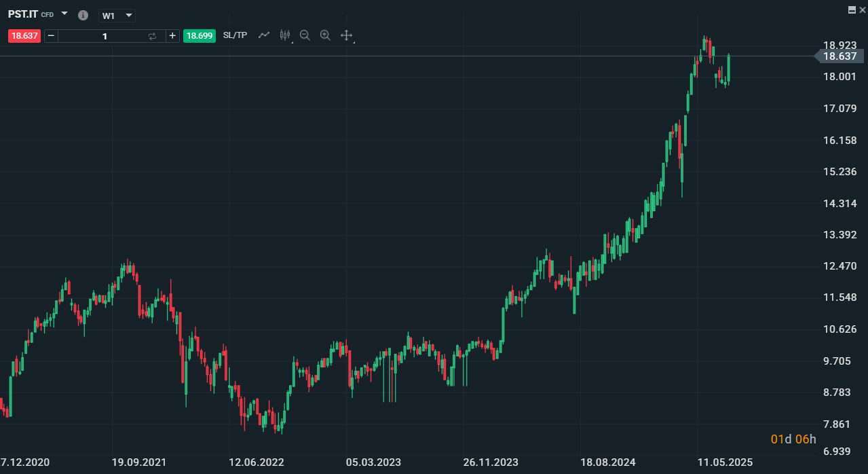
Task: Click the trade volume input field
Action: [105, 36]
